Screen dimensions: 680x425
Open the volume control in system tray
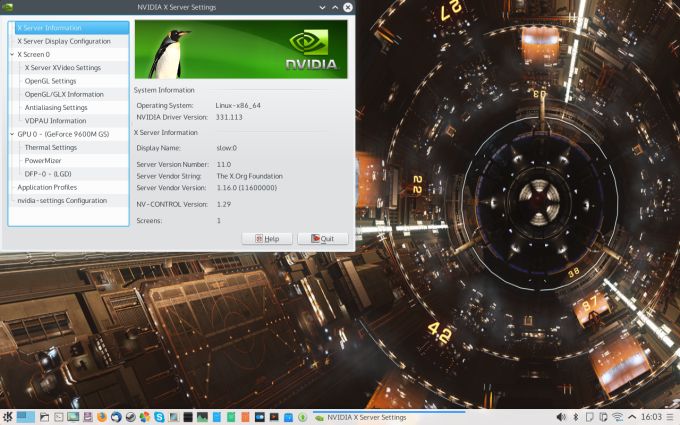(561, 417)
